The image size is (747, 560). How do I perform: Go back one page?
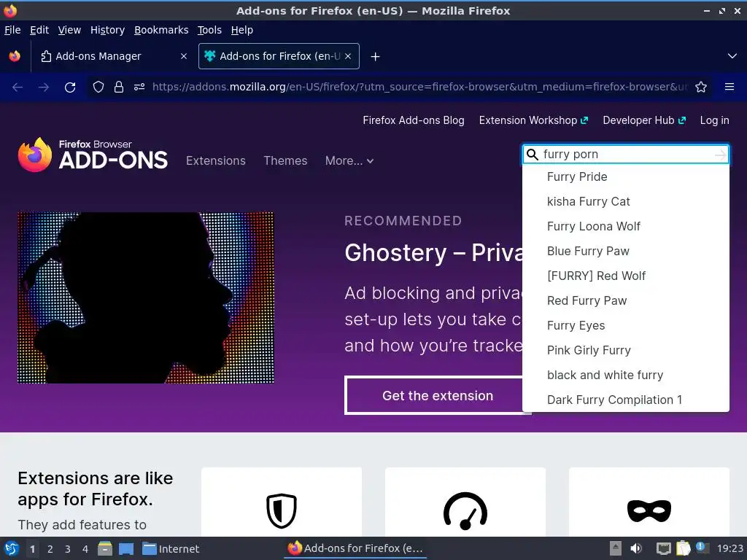click(x=18, y=87)
